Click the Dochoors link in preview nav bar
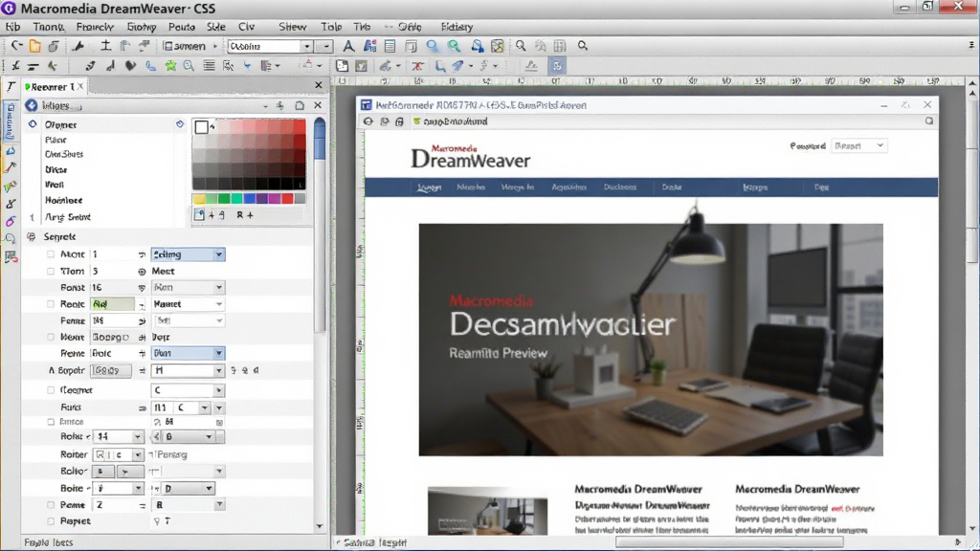The image size is (980, 551). pyautogui.click(x=620, y=187)
